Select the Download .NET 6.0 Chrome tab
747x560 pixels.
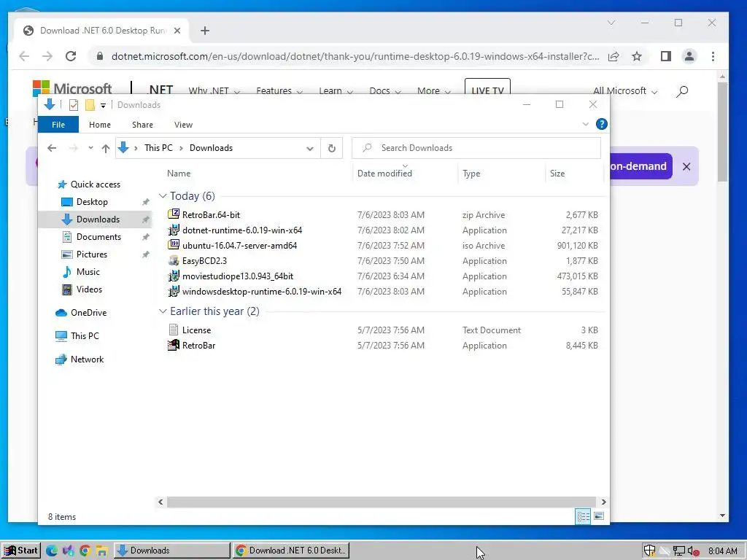point(102,31)
